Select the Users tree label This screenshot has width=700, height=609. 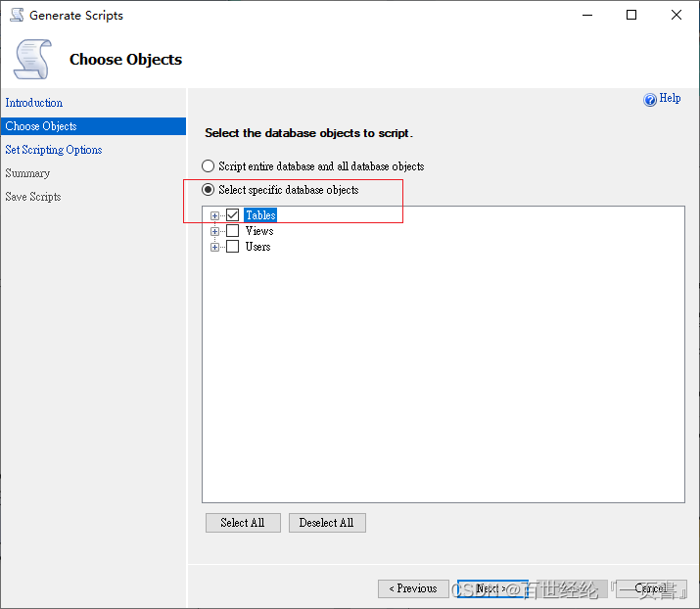point(258,247)
